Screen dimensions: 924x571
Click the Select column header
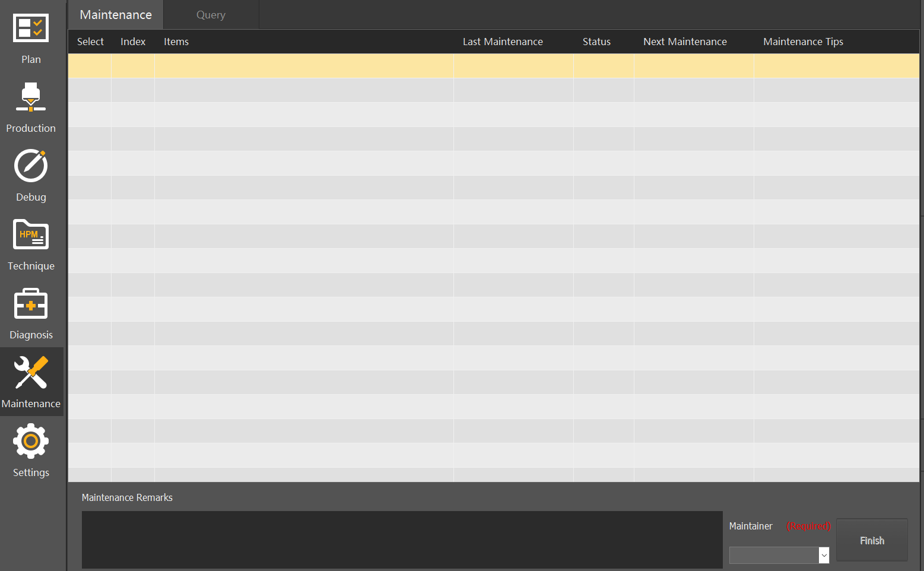tap(90, 42)
